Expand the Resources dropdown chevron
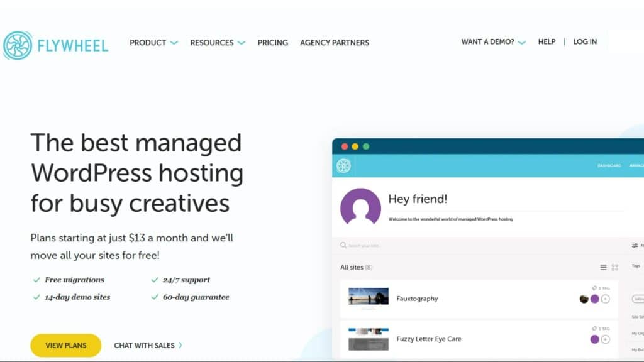 pos(241,43)
